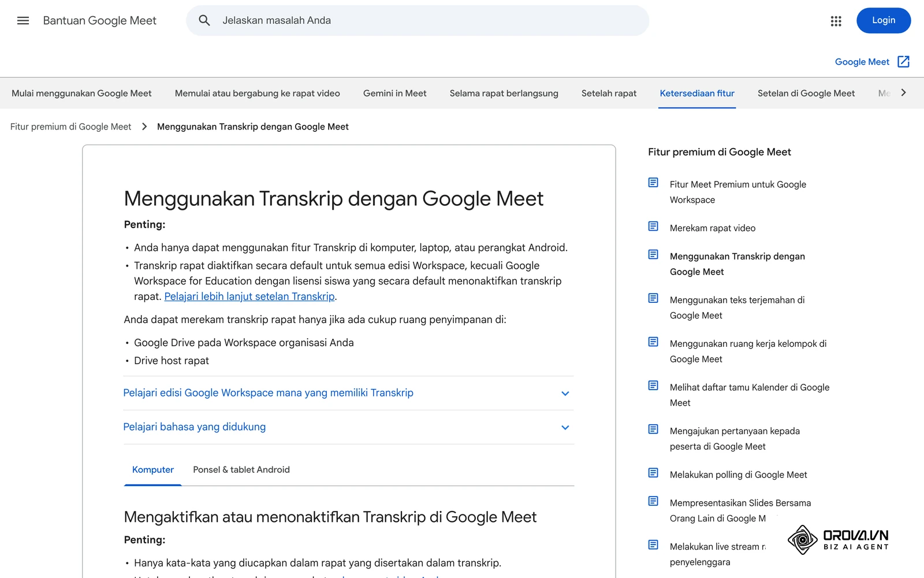This screenshot has height=578, width=924.
Task: Open Mulai menggunakan Google Meet tab
Action: (x=81, y=93)
